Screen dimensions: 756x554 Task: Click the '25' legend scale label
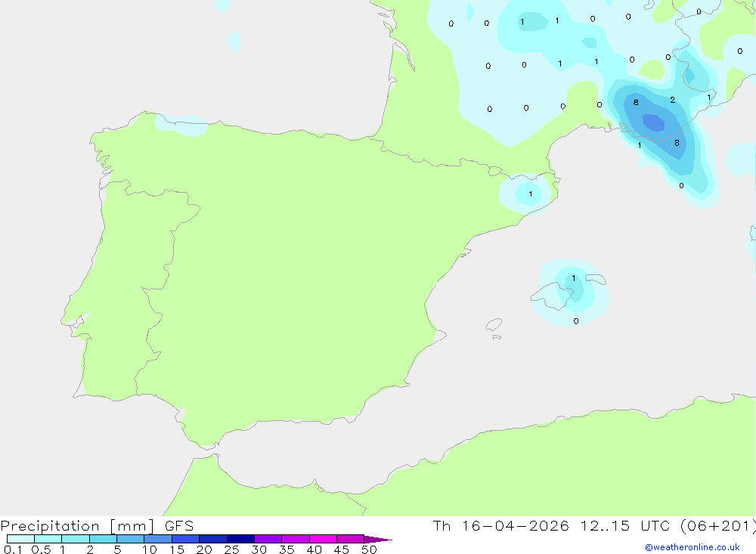[231, 549]
